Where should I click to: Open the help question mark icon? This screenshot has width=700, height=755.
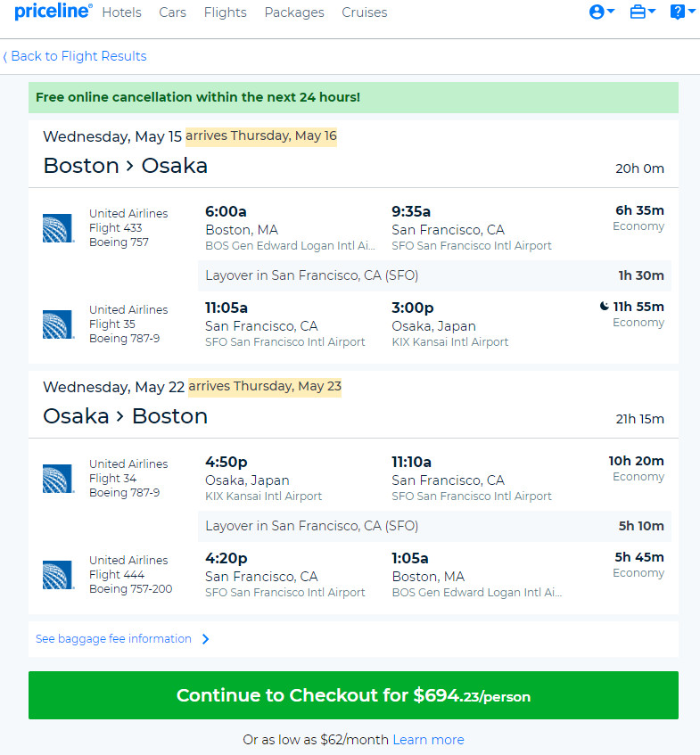[677, 12]
